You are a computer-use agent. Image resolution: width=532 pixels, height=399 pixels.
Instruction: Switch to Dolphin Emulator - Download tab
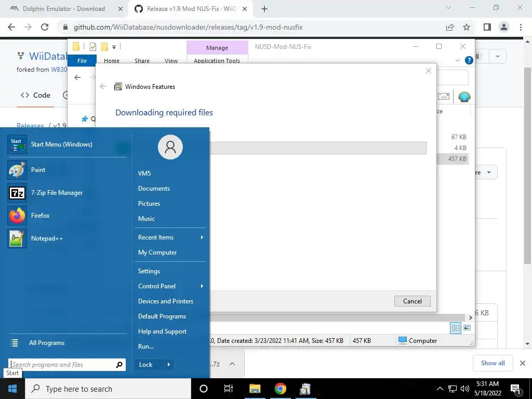point(64,9)
